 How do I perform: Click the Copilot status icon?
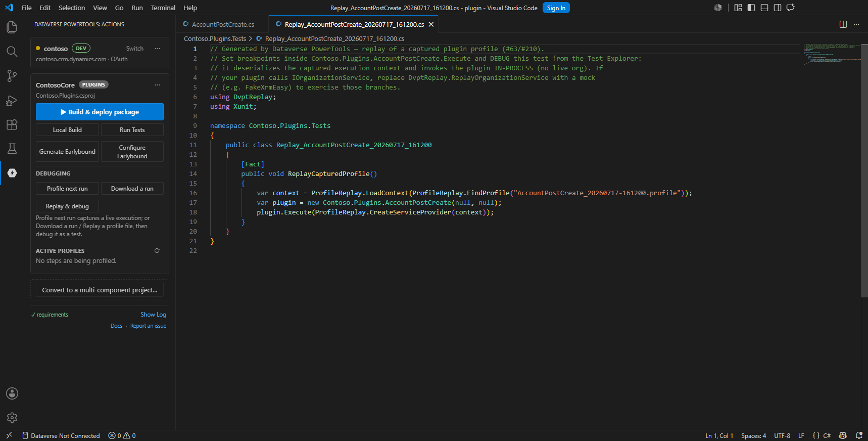click(843, 435)
